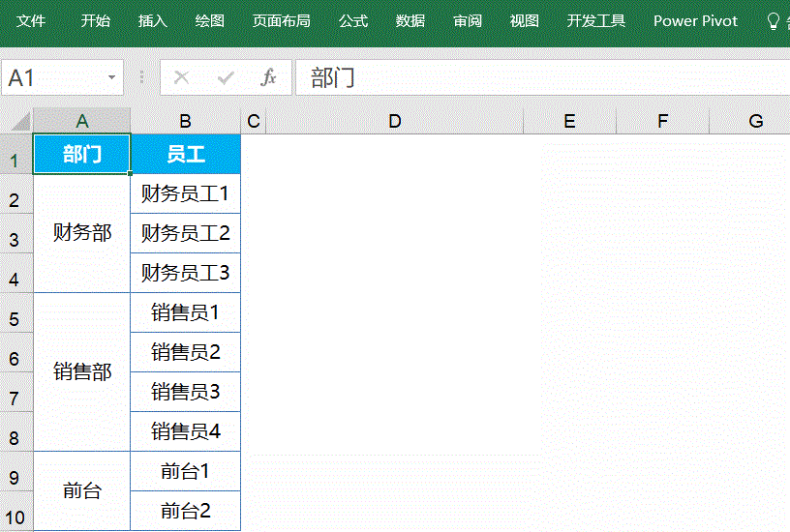Switch to the 开始 ribbon tab
Image resolution: width=790 pixels, height=532 pixels.
pyautogui.click(x=95, y=21)
